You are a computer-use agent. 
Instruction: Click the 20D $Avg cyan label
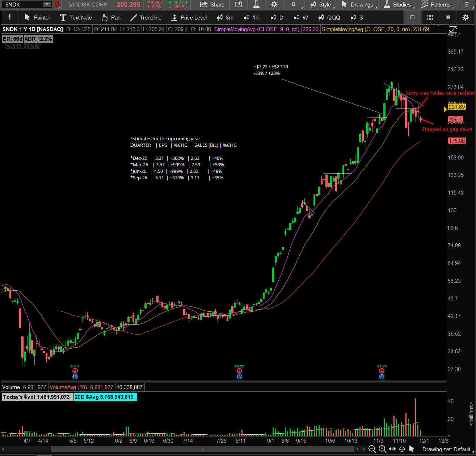[106, 397]
